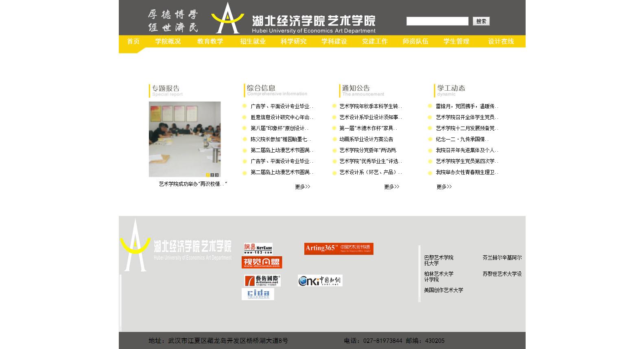This screenshot has height=349, width=644.
Task: Switch to slide 3 of the photo carousel
Action: (217, 175)
